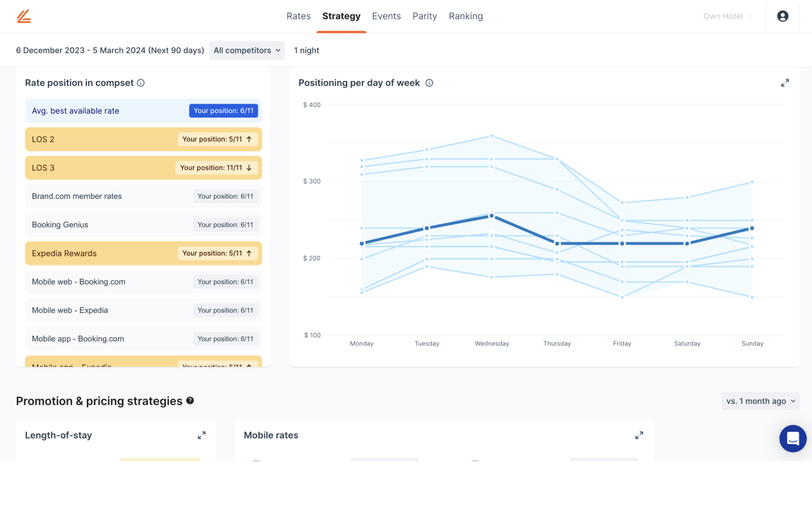
Task: Click the Sunday point on the bold line
Action: [x=752, y=228]
